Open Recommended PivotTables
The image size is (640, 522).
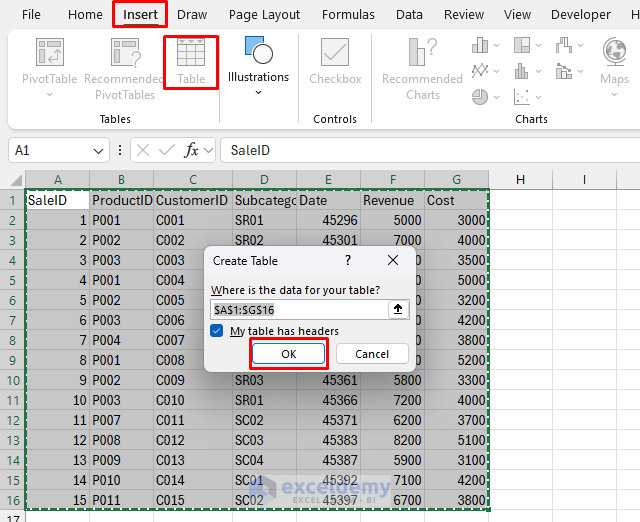(x=125, y=69)
